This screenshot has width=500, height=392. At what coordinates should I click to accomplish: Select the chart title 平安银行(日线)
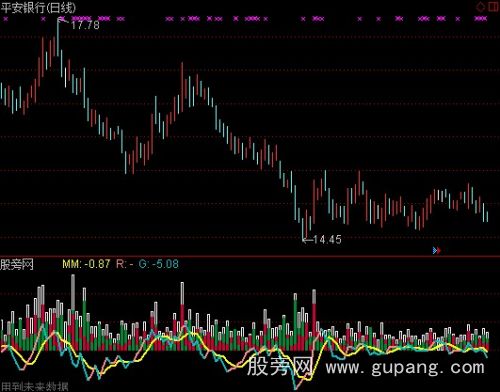pos(38,8)
